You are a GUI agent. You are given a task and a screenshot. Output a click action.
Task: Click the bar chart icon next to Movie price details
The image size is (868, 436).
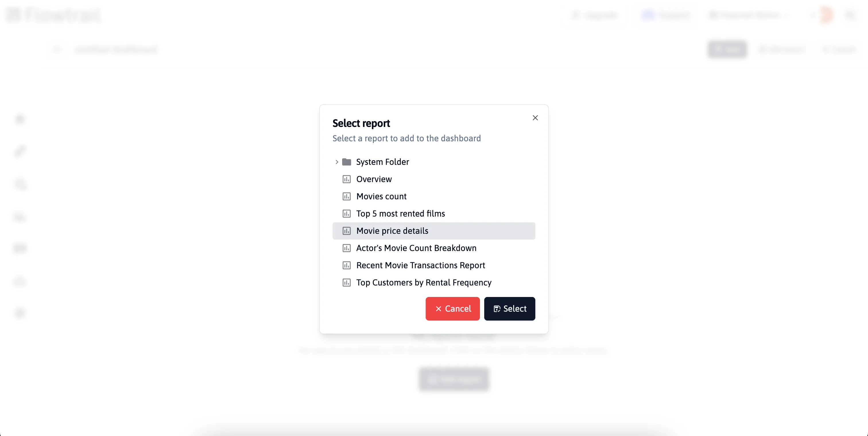(x=346, y=230)
